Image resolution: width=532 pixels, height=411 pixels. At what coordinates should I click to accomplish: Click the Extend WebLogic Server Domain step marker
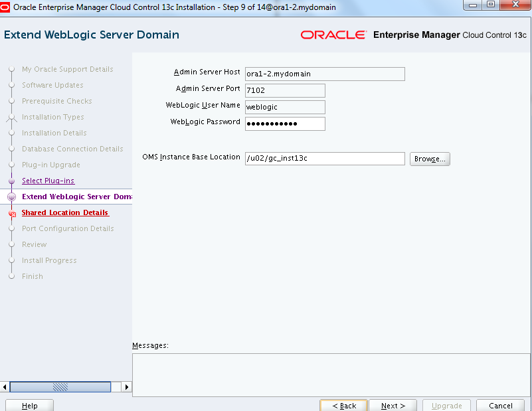(12, 197)
